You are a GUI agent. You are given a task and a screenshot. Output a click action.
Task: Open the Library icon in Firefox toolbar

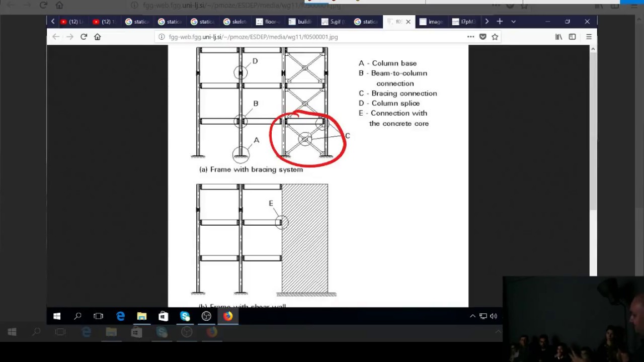click(x=558, y=37)
